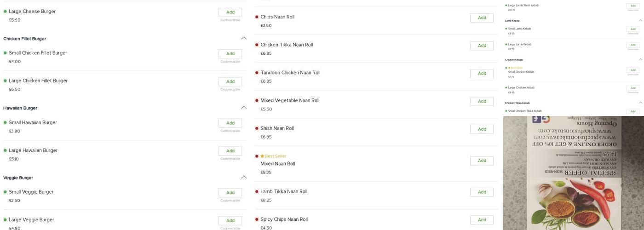
Task: Open the Spice Fusion special offer flyer image
Action: tap(573, 173)
